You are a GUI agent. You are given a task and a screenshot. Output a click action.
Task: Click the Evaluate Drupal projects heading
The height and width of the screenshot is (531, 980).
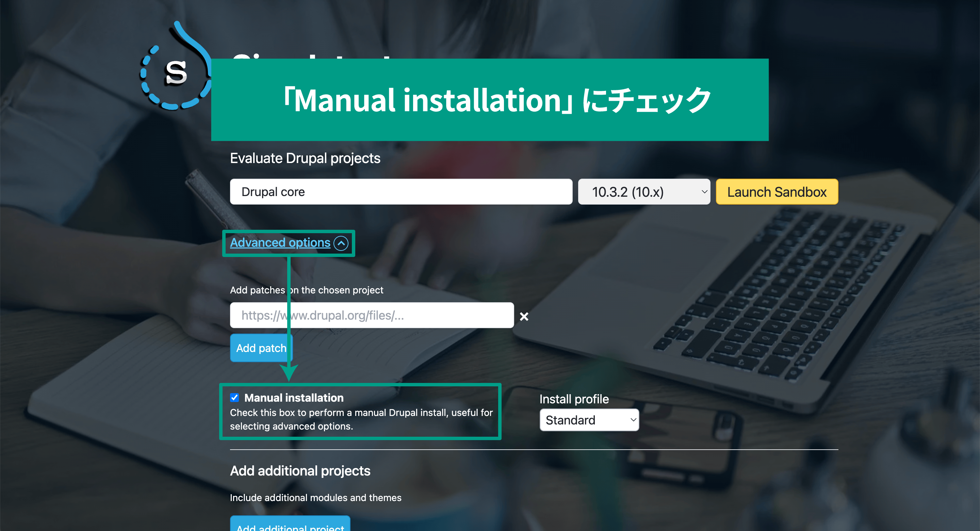tap(305, 158)
